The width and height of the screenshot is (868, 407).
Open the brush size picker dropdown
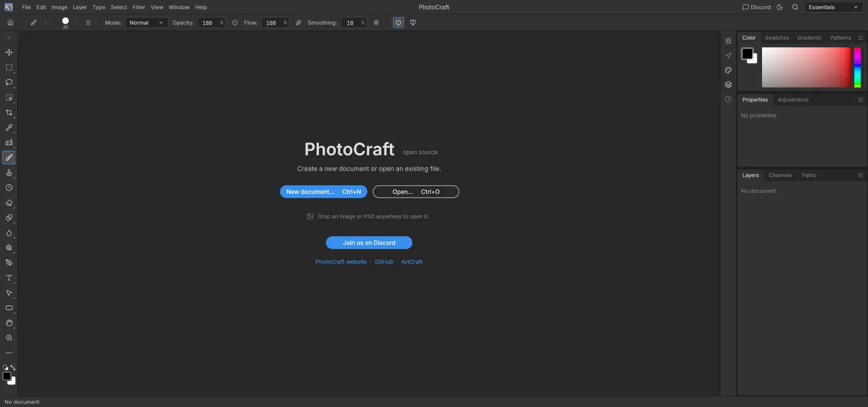click(x=75, y=22)
